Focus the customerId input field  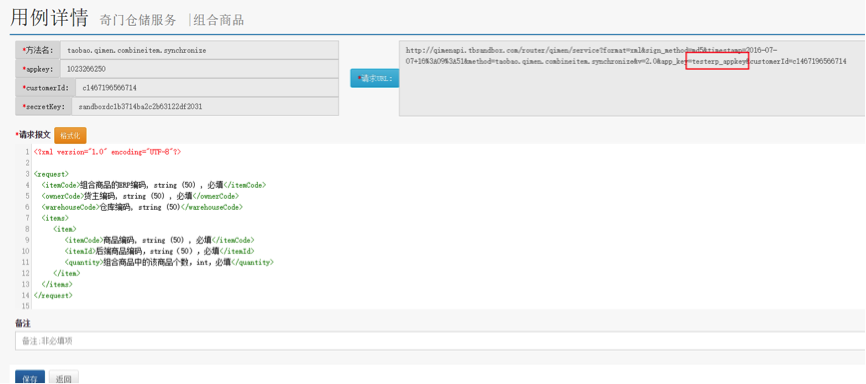(207, 87)
